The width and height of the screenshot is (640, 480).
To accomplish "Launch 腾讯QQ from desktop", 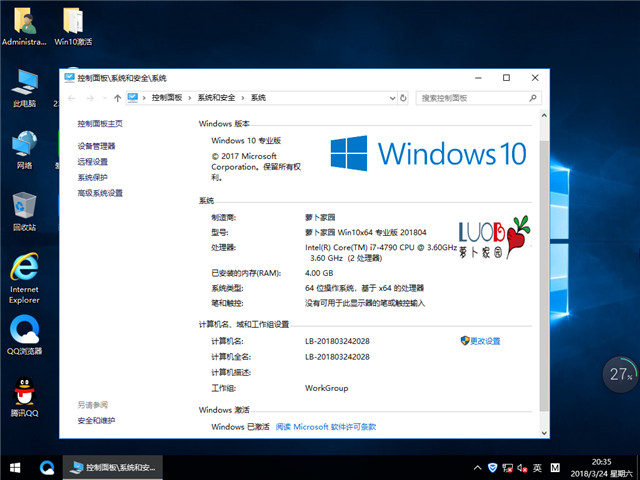I will (24, 397).
